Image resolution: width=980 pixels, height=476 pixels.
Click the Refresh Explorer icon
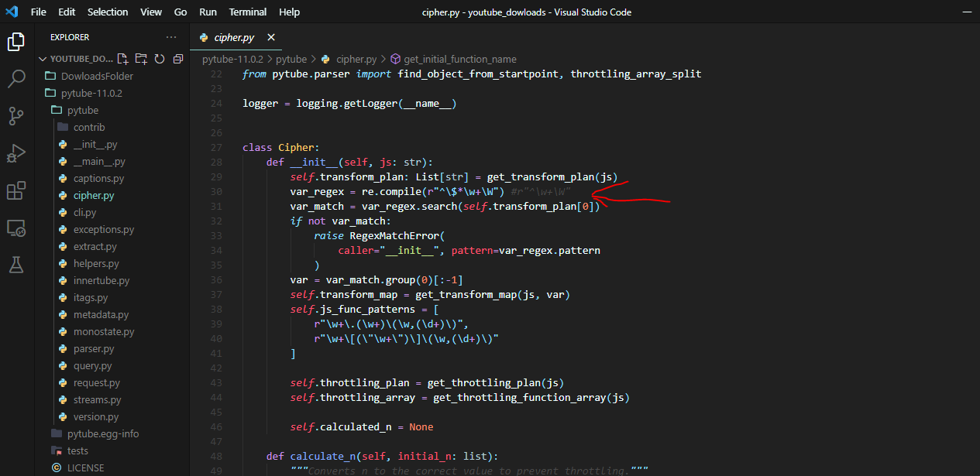(x=159, y=58)
